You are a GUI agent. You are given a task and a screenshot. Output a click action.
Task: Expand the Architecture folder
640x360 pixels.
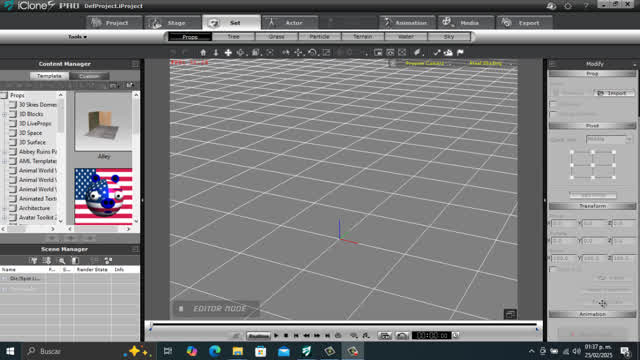tap(4, 209)
